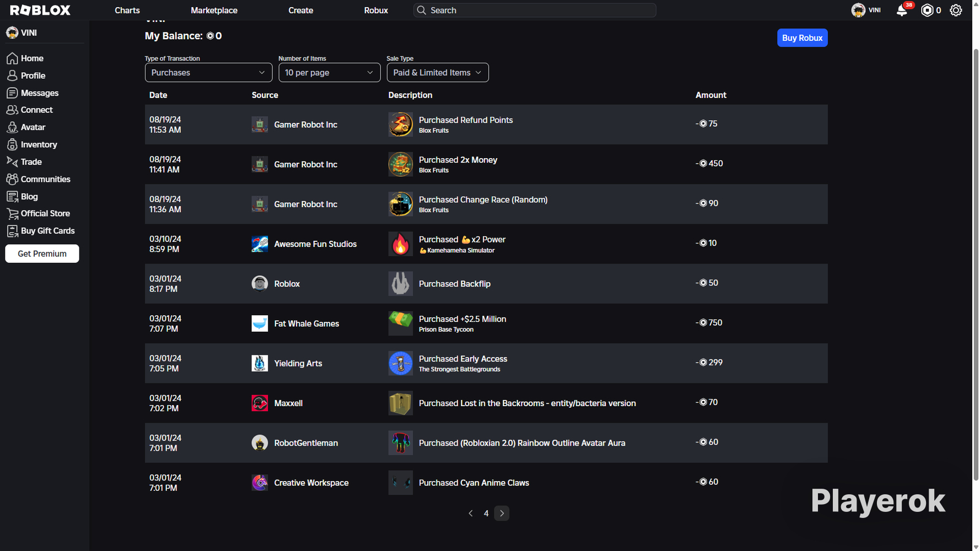Screen dimensions: 980x551
Task: Click the Cyan Anime Claws thumbnail
Action: point(401,483)
